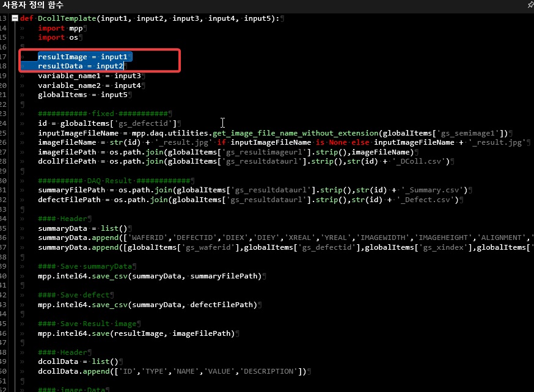Click the 'globalItems = input5' line
Screen dimensions: 534x392
pyautogui.click(x=82, y=95)
